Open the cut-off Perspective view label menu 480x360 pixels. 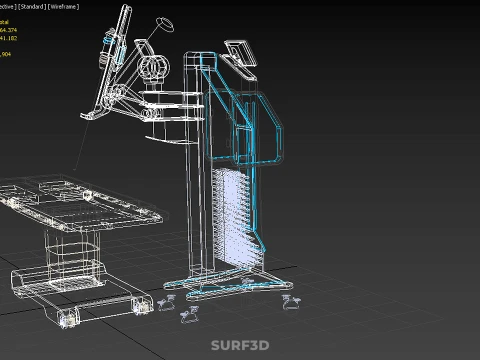tap(8, 7)
